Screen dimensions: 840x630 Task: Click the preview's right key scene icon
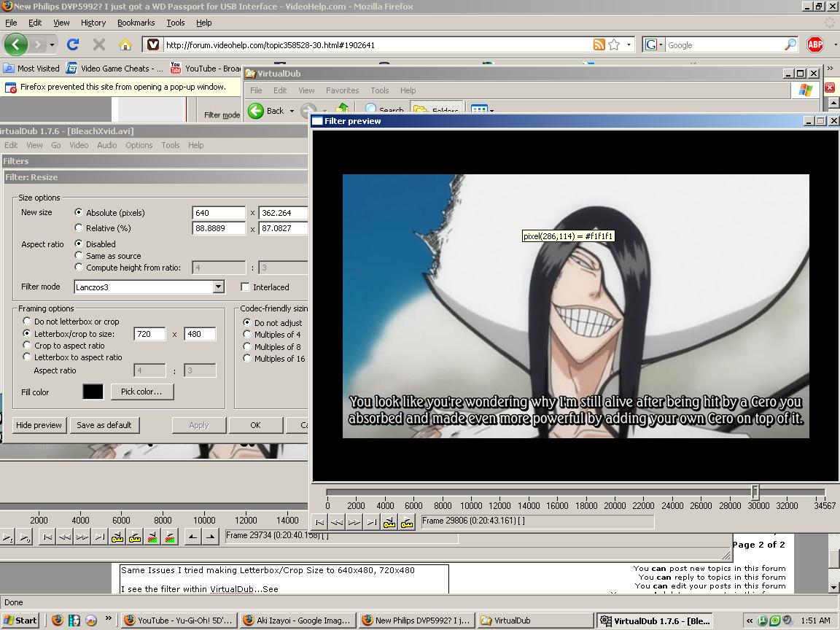pos(407,522)
